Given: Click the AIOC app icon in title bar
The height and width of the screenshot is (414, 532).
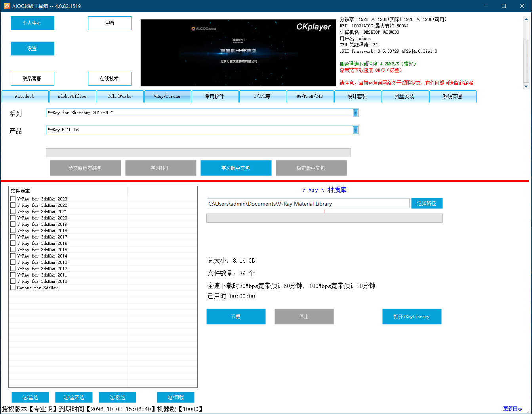Looking at the screenshot, I should 6,6.
